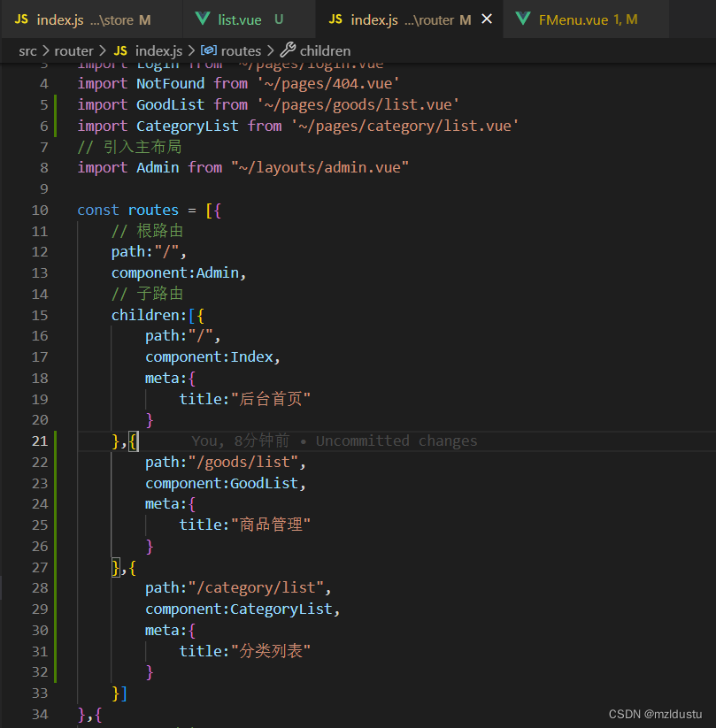This screenshot has height=728, width=716.
Task: Click the '~/pages/category/list.vue' string
Action: 404,126
